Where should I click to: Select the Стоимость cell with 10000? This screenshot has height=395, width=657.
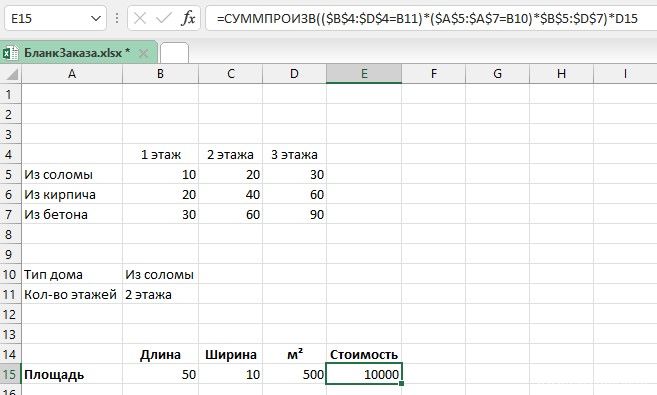(x=364, y=374)
